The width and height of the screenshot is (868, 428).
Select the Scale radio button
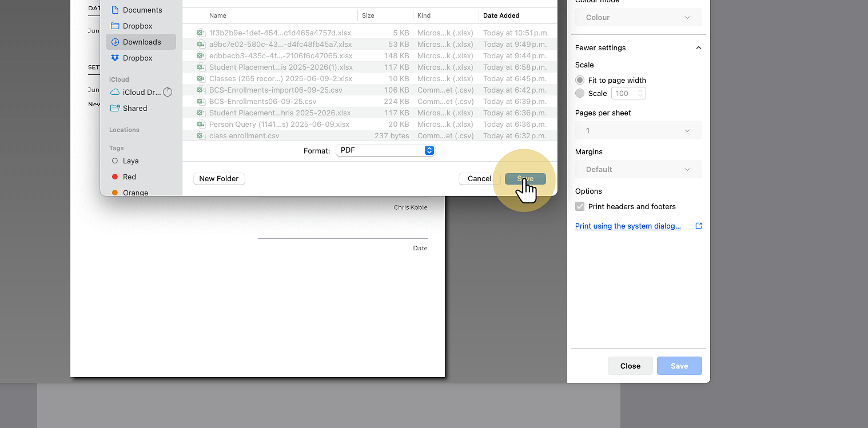pos(580,93)
